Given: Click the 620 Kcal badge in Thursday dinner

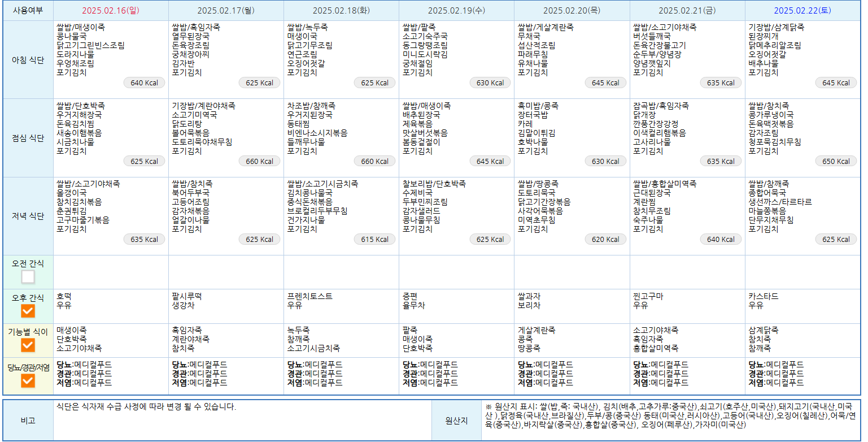Looking at the screenshot, I should coord(605,239).
